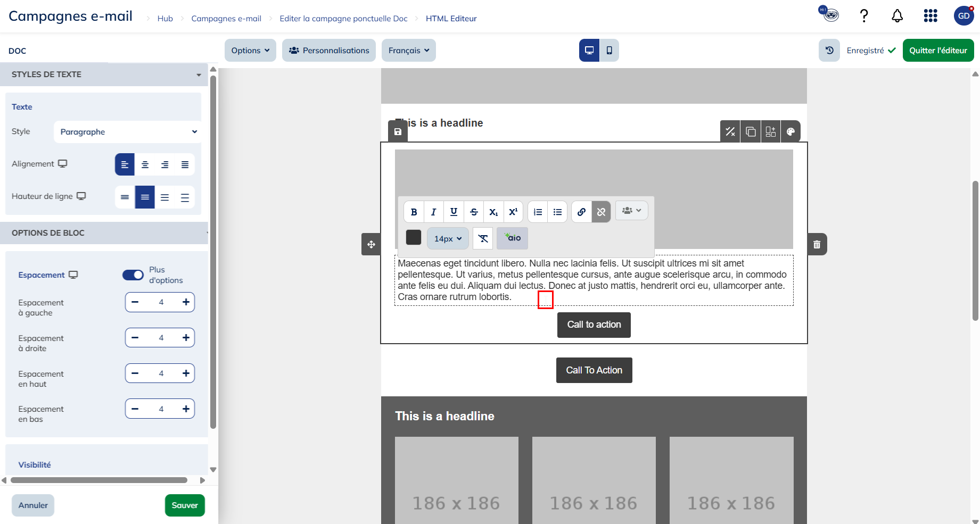Apply italic formatting to text
The height and width of the screenshot is (524, 980).
[x=433, y=212]
